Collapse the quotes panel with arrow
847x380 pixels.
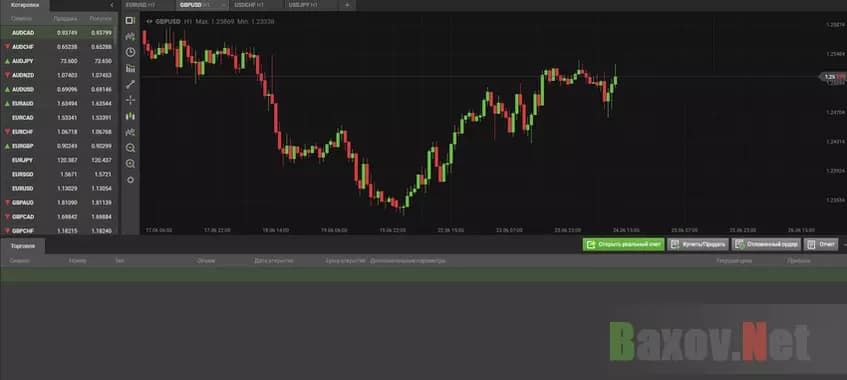(x=112, y=5)
